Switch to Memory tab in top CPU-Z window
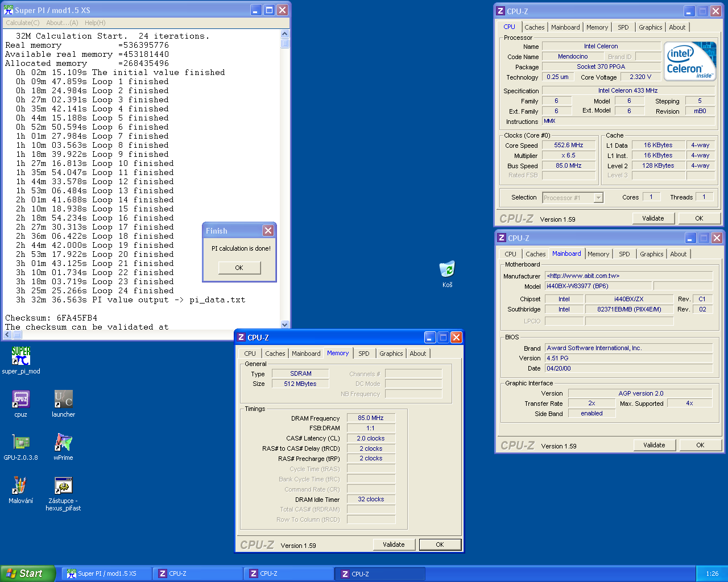The height and width of the screenshot is (582, 728). (x=597, y=27)
